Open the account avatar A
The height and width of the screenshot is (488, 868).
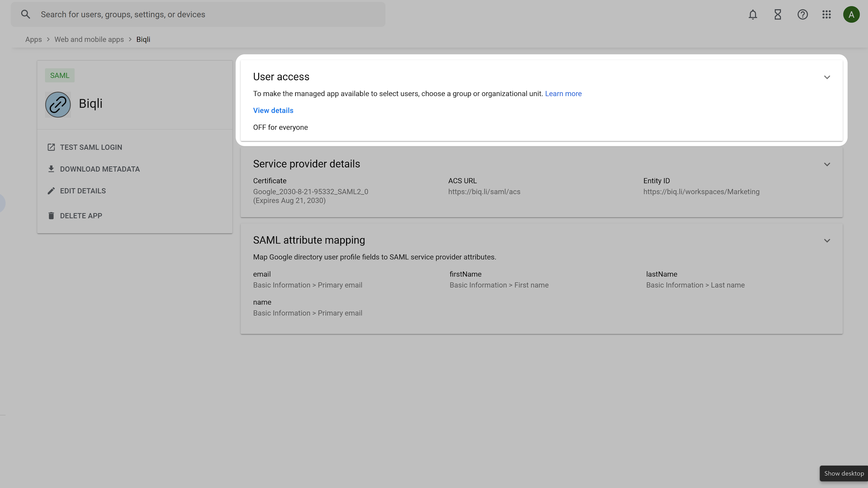coord(851,14)
